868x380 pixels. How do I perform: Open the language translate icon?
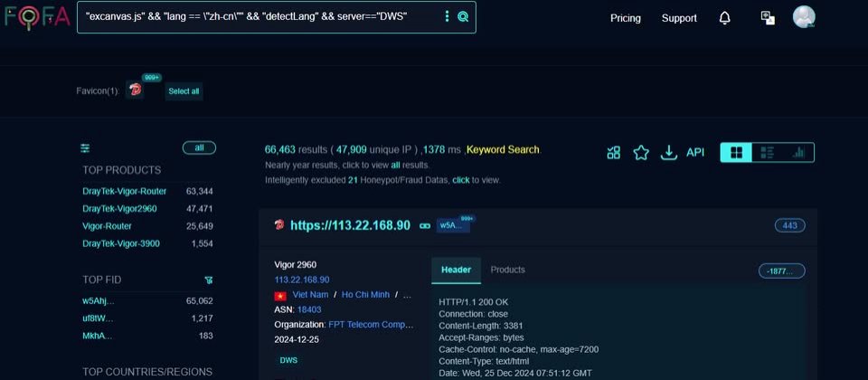pos(768,18)
